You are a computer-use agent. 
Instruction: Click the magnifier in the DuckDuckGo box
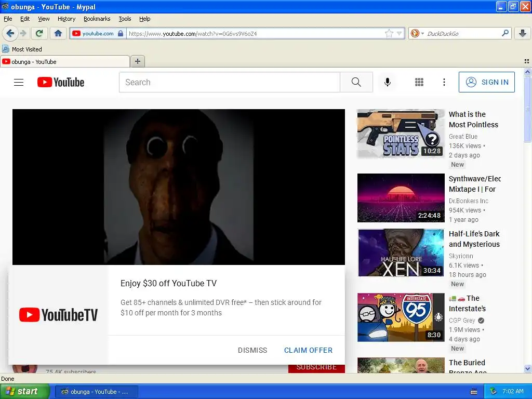[505, 33]
